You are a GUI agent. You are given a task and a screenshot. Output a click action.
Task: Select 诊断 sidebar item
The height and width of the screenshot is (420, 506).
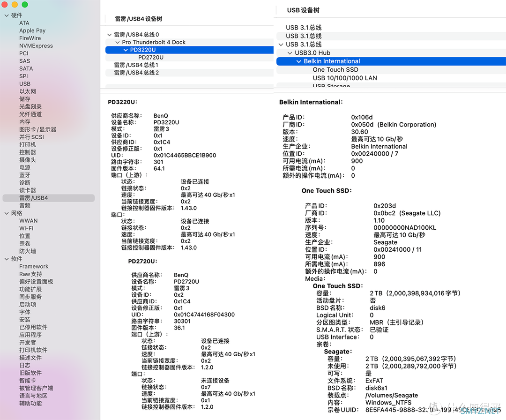click(x=25, y=182)
